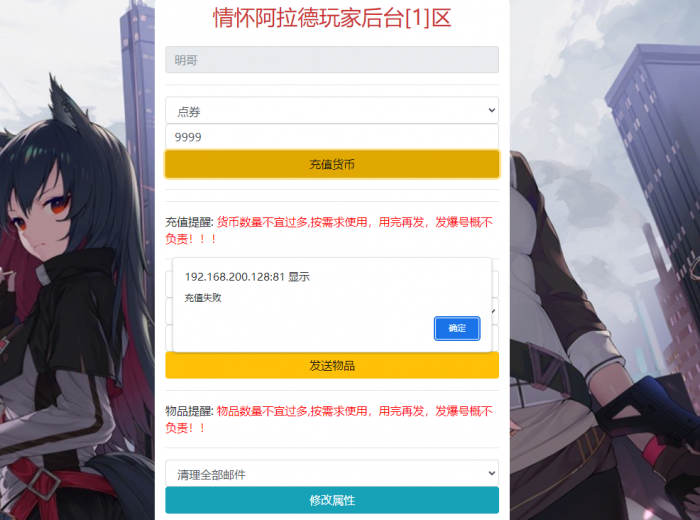Image resolution: width=700 pixels, height=520 pixels.
Task: Click the dropdown chevron partly hidden behind the alert
Action: [x=495, y=311]
